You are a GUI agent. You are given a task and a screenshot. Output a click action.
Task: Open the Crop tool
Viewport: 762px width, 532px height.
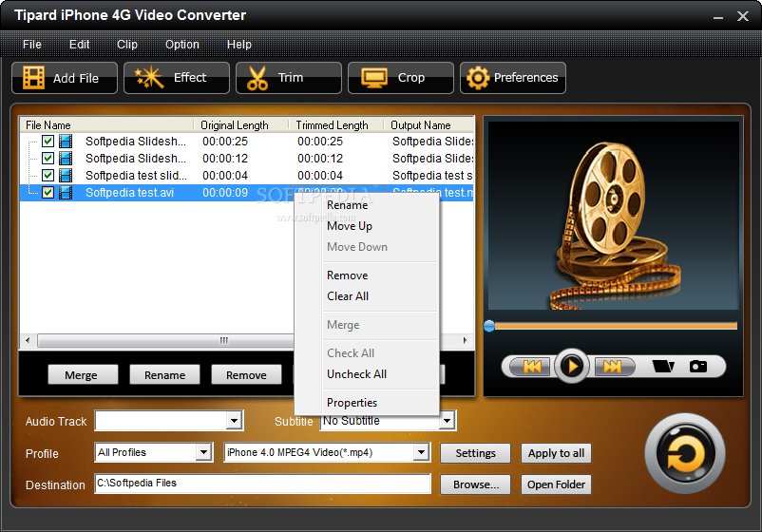click(401, 78)
